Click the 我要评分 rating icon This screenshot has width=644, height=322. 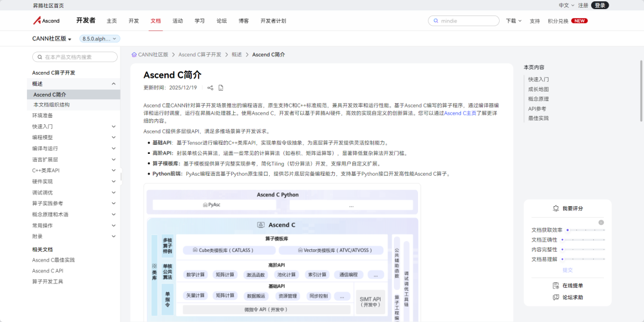556,209
